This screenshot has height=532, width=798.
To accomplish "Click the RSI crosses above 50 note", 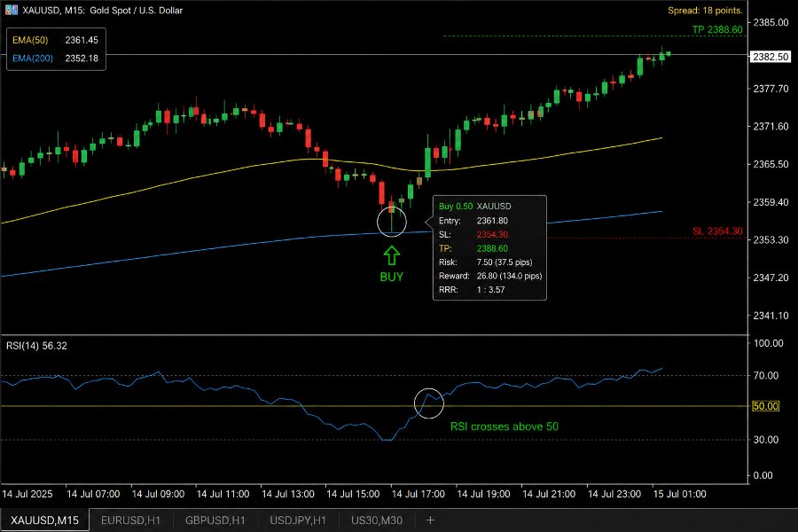I will pyautogui.click(x=505, y=426).
